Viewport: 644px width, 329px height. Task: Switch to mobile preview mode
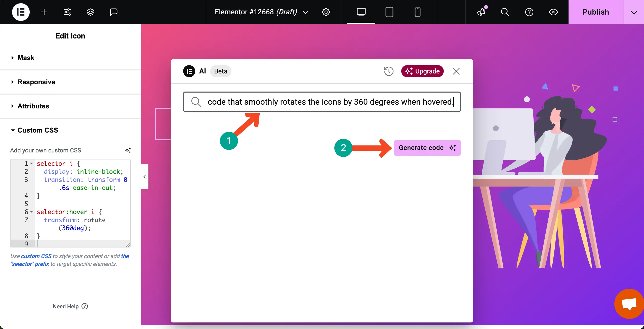point(417,12)
